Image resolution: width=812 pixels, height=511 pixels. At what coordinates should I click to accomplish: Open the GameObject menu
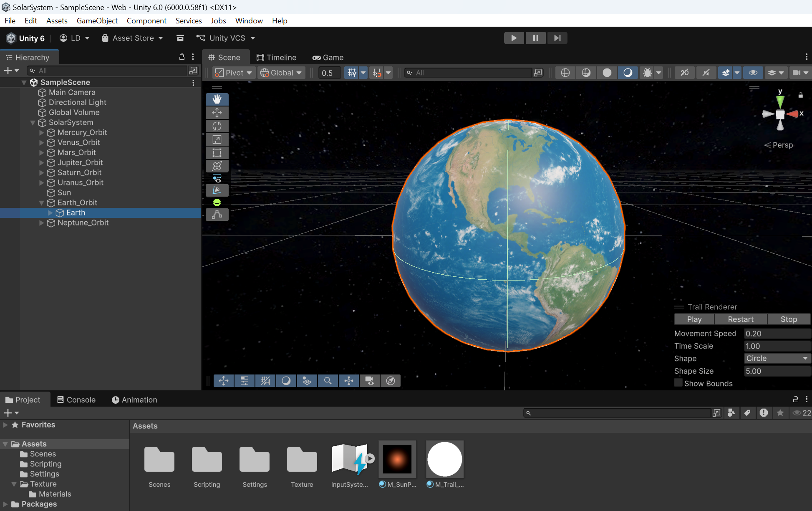[x=97, y=20]
